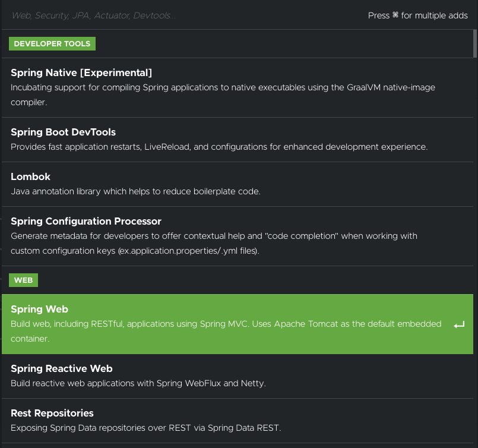Click the dependency list scrollbar thumb

(475, 43)
